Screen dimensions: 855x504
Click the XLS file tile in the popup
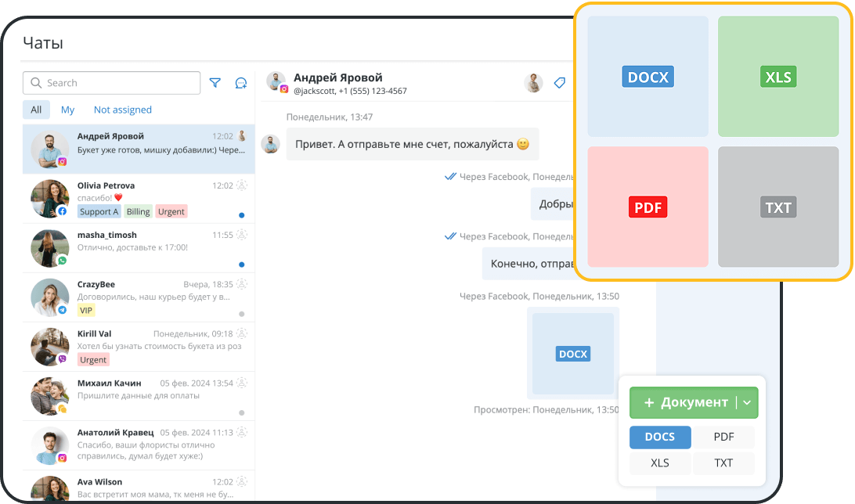tap(777, 77)
